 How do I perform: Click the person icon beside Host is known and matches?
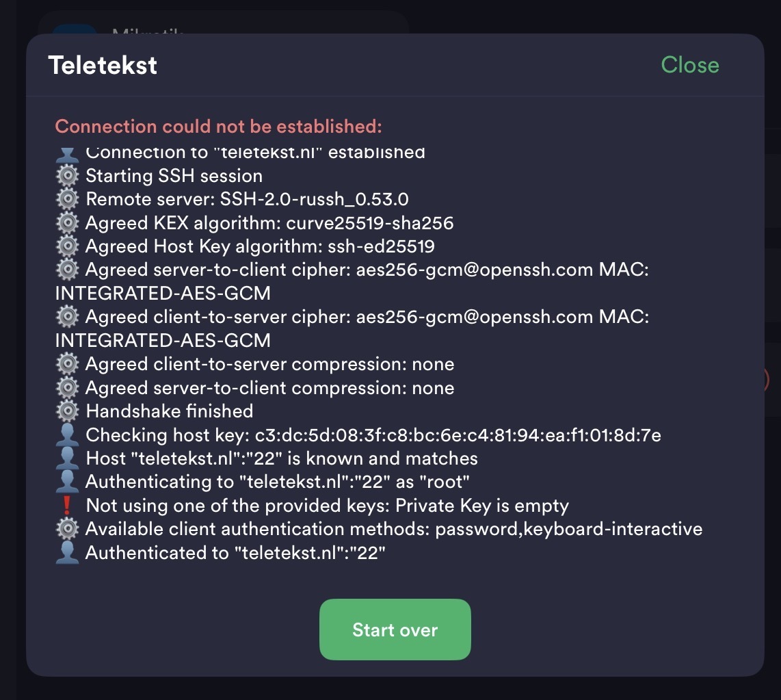[66, 458]
